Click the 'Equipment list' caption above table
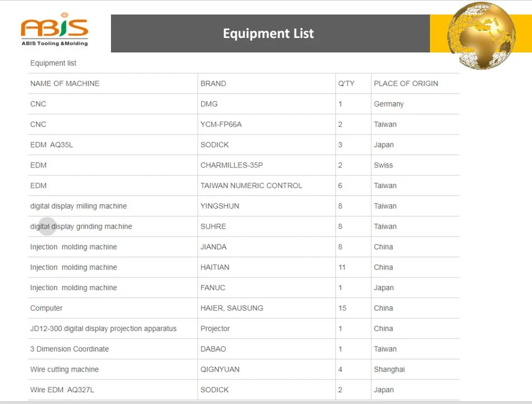This screenshot has width=532, height=404. [x=54, y=63]
